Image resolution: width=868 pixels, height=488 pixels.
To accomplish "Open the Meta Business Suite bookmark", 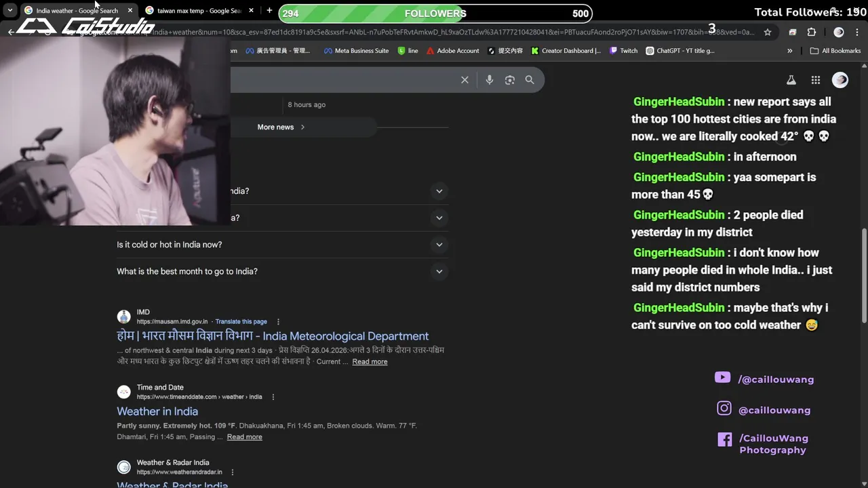I will (356, 51).
